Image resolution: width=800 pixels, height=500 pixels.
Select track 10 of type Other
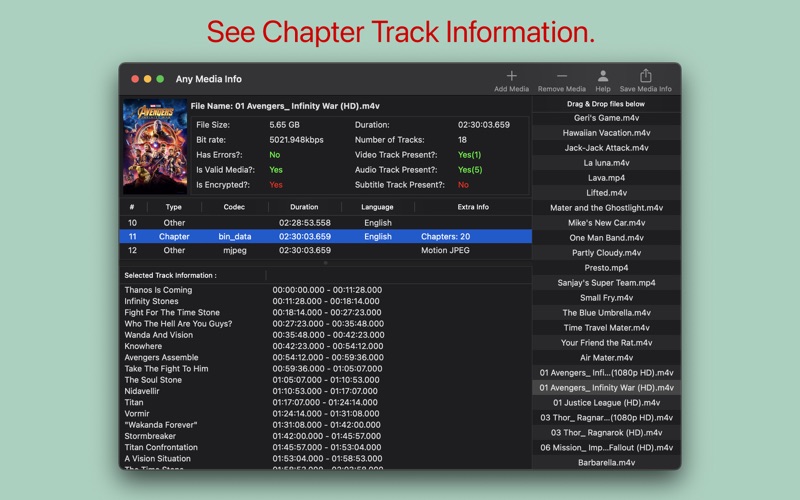(x=326, y=223)
